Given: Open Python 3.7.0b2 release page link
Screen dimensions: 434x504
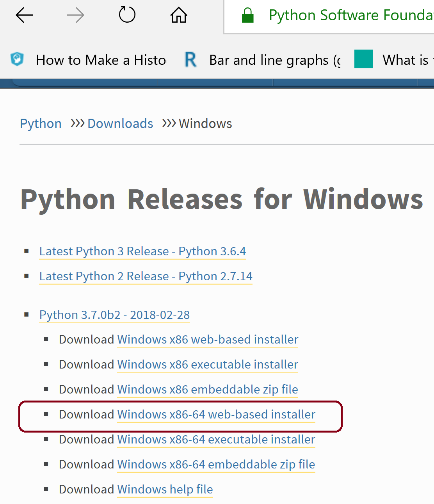Looking at the screenshot, I should 114,315.
